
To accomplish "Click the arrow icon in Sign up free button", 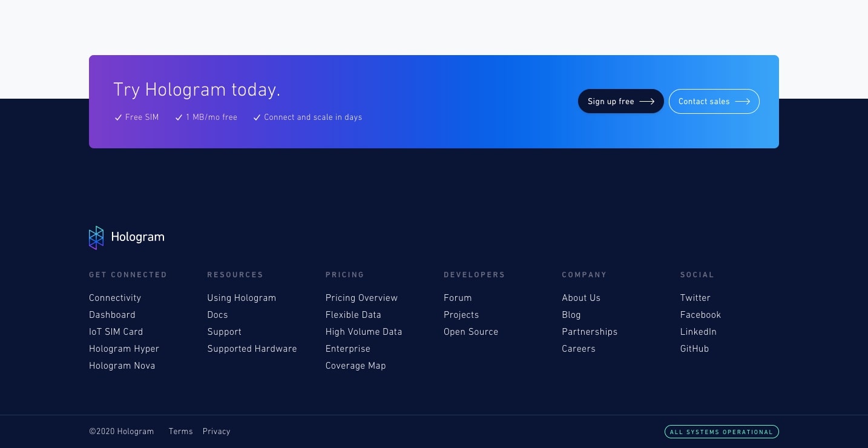I will [646, 101].
